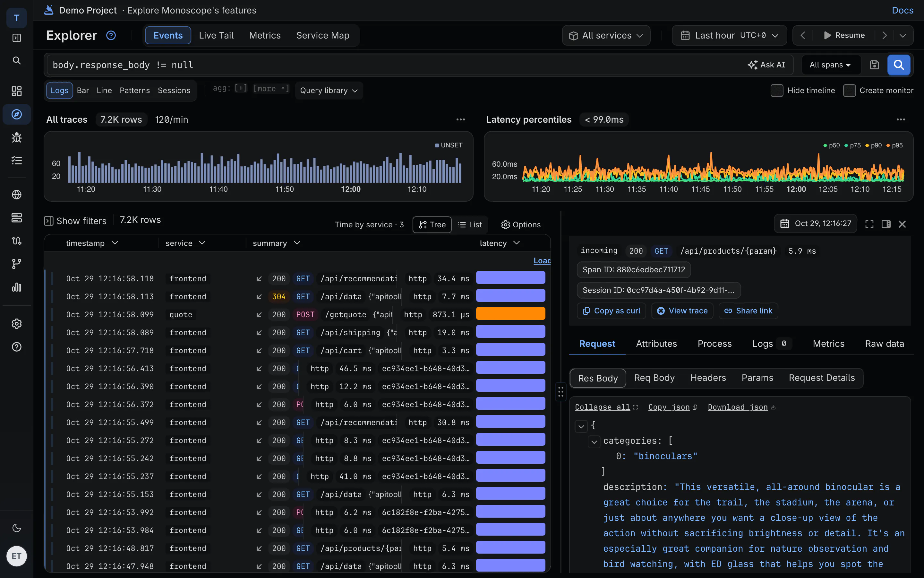
Task: Toggle dark mode moon icon
Action: 16,528
